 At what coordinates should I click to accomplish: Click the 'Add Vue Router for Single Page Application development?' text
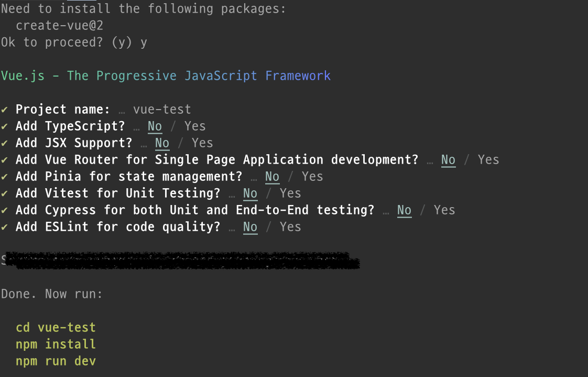point(217,160)
